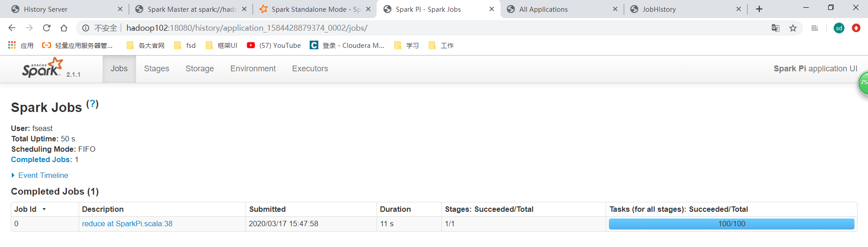Close the Spark Pi - Spark Jobs tab
The height and width of the screenshot is (247, 868).
point(491,9)
